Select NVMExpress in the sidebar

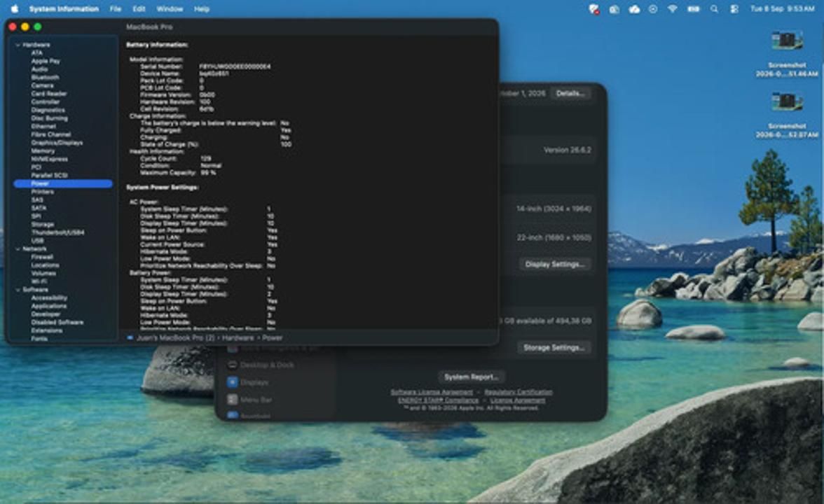[49, 159]
